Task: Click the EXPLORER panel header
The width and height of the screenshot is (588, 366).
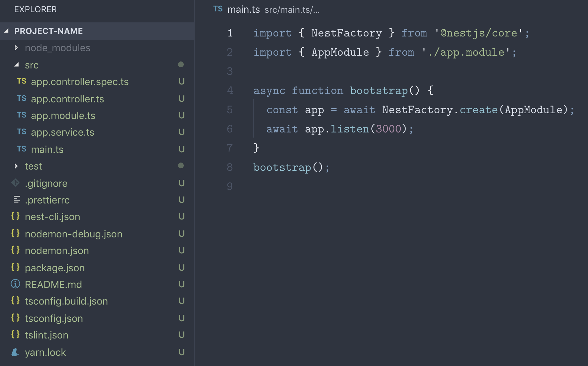Action: pos(35,9)
